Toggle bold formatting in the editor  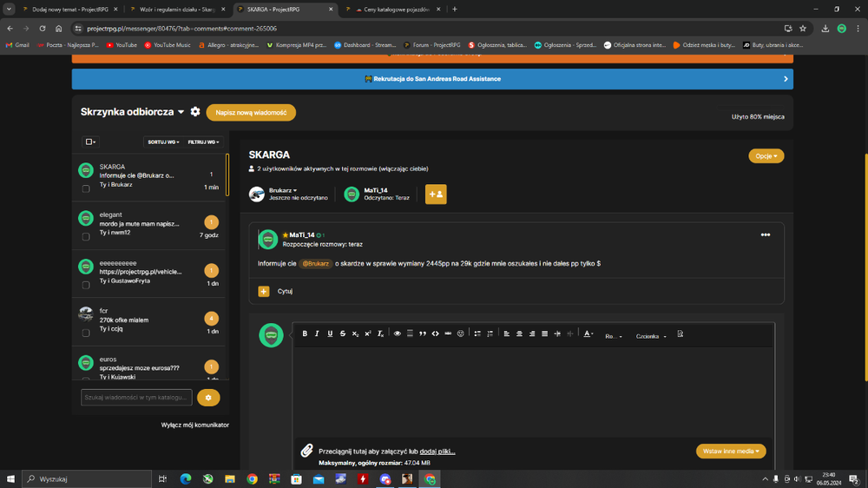pyautogui.click(x=305, y=334)
